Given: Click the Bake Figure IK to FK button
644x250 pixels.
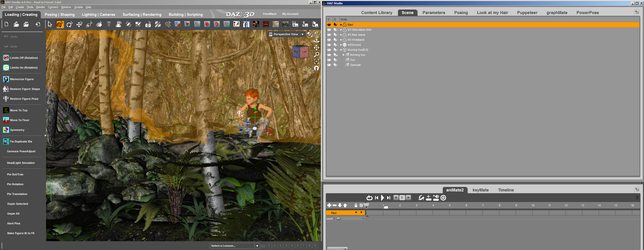Looking at the screenshot, I should [x=21, y=233].
